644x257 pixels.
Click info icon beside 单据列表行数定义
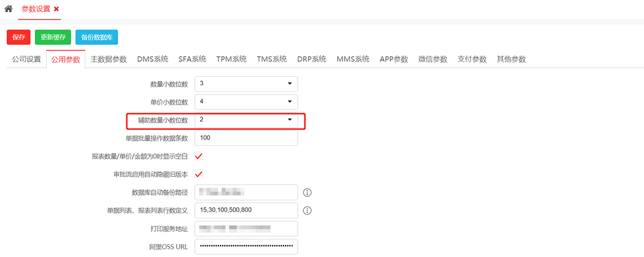(x=308, y=210)
